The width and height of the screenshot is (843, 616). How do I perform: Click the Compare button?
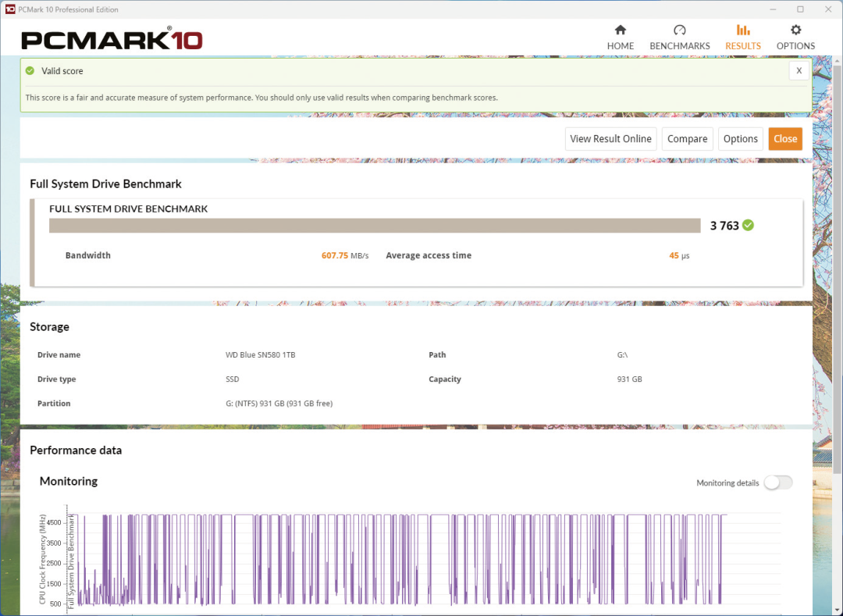pyautogui.click(x=687, y=138)
